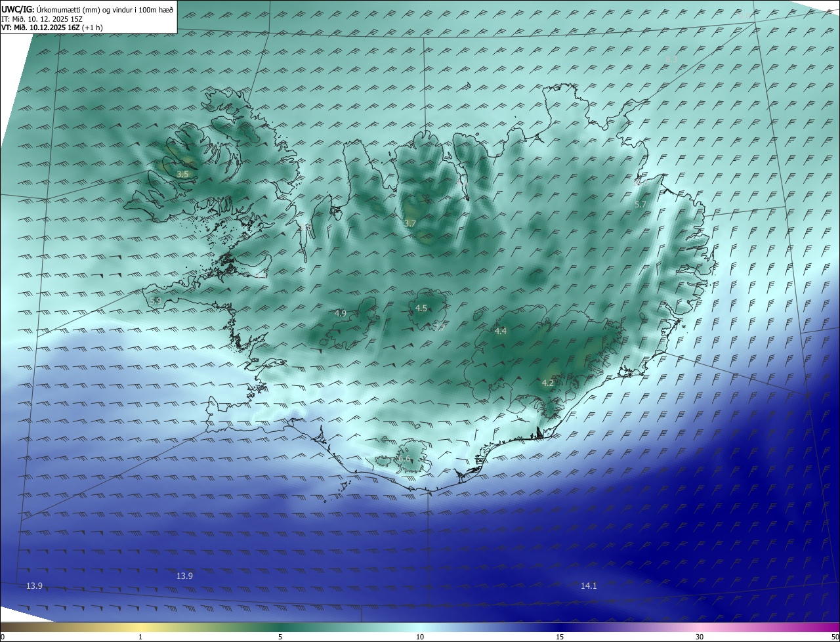
Task: Select the 5 tick on the color scale
Action: click(280, 637)
